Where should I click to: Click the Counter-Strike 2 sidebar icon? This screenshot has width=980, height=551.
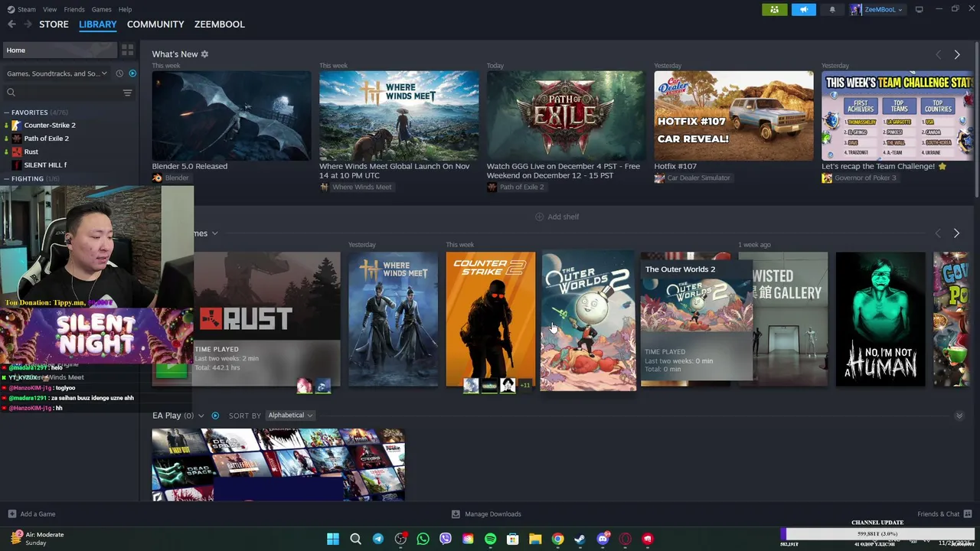click(x=16, y=125)
